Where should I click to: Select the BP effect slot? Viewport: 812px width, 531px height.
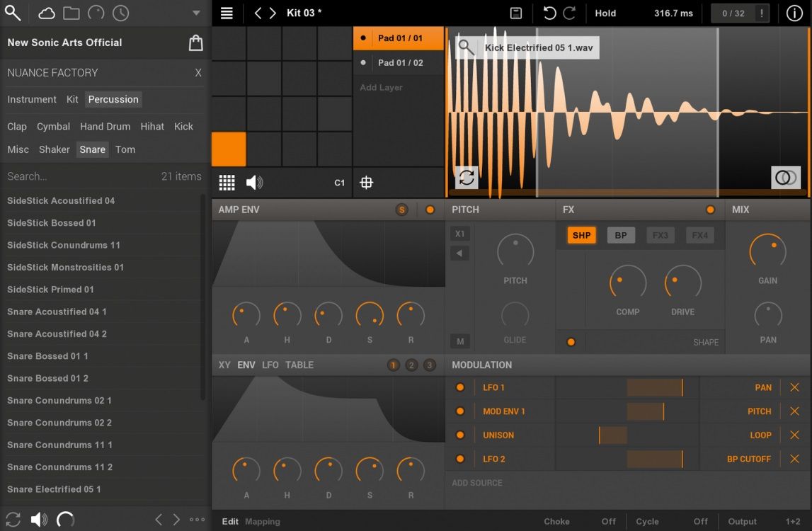[x=620, y=235]
